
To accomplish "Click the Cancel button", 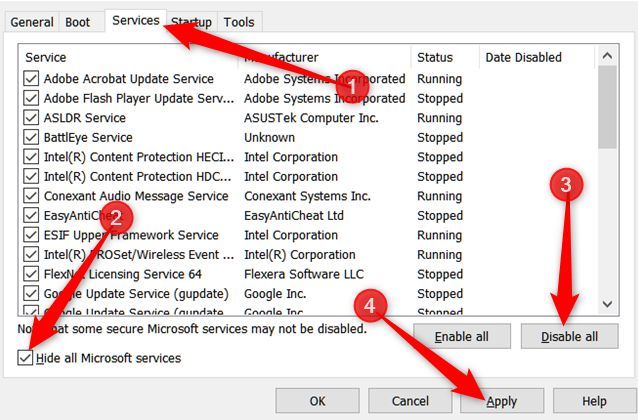I will click(410, 401).
